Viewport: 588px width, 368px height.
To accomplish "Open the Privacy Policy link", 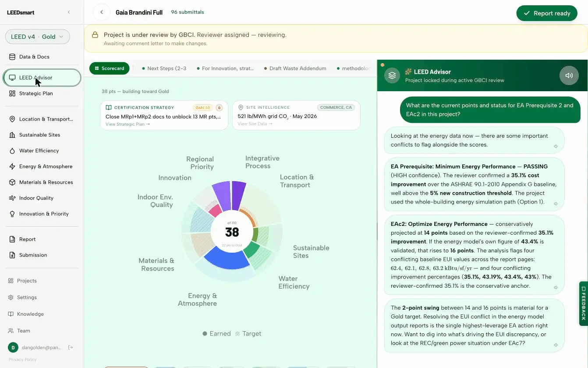I will [22, 360].
